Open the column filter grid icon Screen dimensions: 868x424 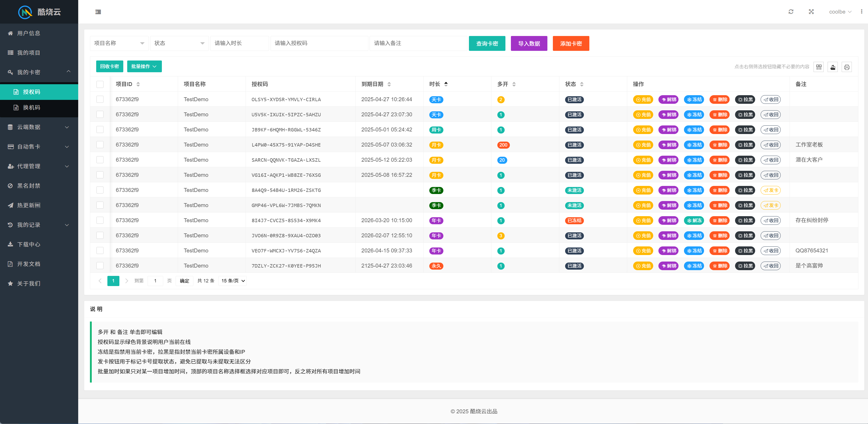click(819, 67)
